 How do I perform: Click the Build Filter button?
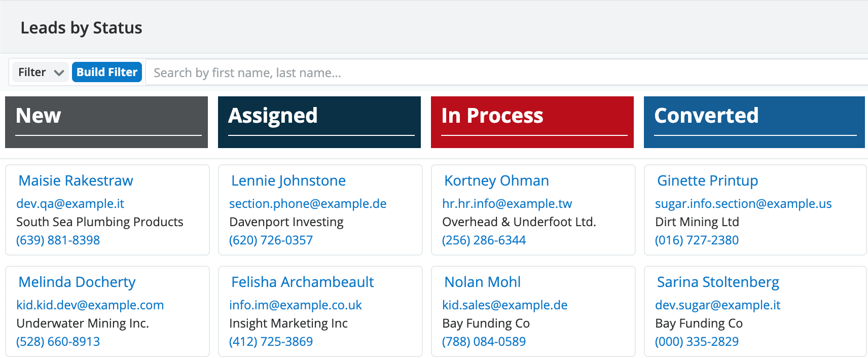click(x=107, y=72)
